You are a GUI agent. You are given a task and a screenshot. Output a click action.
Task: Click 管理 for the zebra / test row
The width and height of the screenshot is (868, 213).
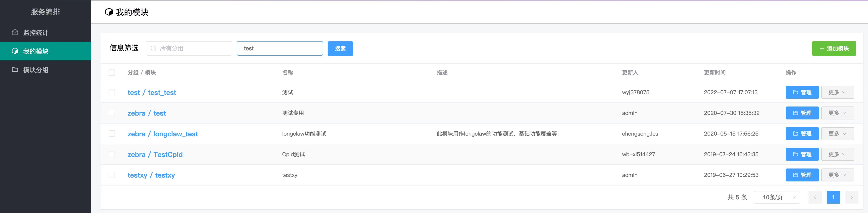[x=802, y=113]
